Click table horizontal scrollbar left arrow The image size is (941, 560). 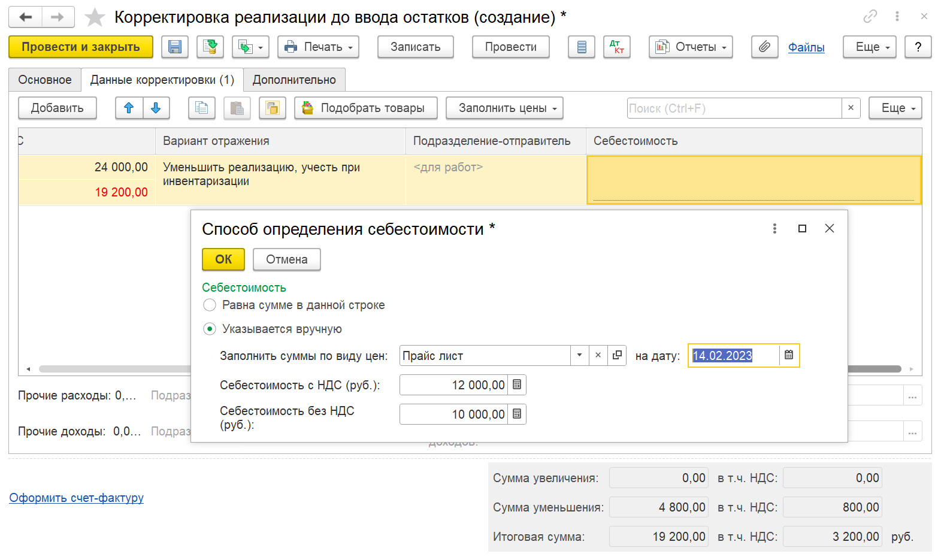(28, 369)
